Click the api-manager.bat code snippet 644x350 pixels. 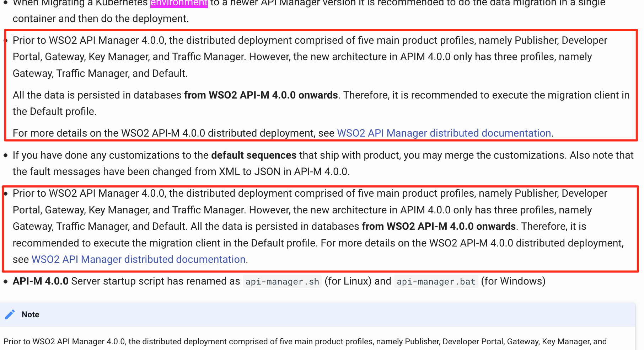click(436, 281)
